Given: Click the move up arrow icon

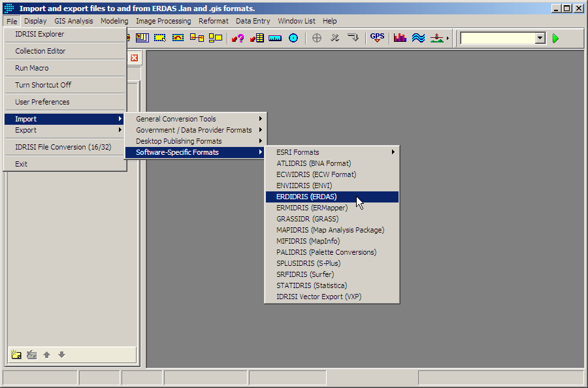Looking at the screenshot, I should pos(47,355).
